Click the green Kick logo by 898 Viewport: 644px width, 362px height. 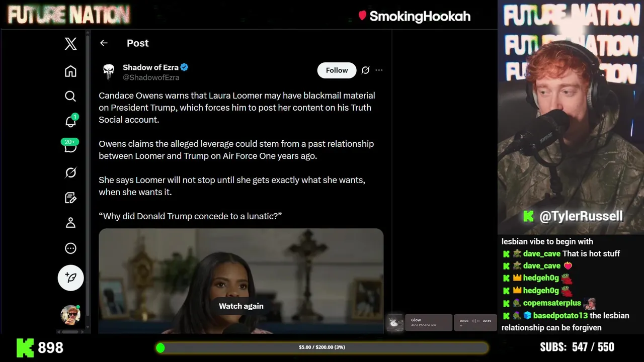pyautogui.click(x=25, y=347)
